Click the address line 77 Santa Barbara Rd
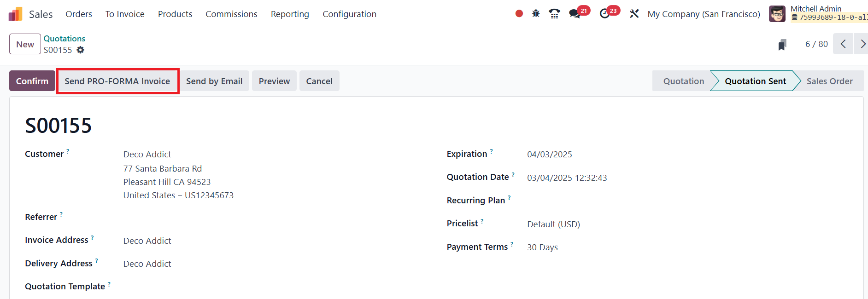Viewport: 868px width, 299px height. (163, 168)
